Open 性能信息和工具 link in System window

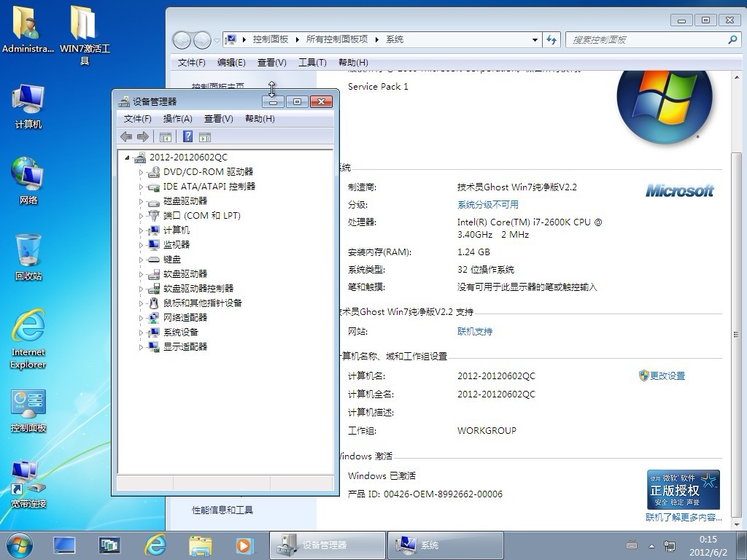coord(222,510)
